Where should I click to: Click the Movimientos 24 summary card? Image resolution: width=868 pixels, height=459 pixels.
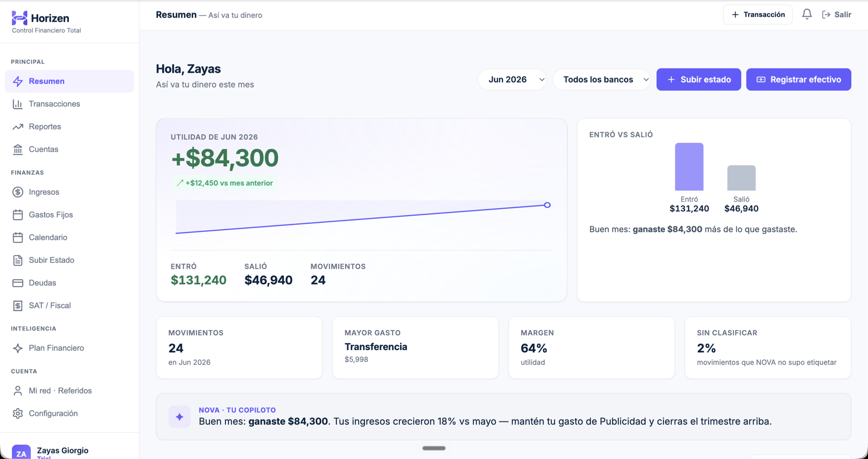(x=239, y=348)
